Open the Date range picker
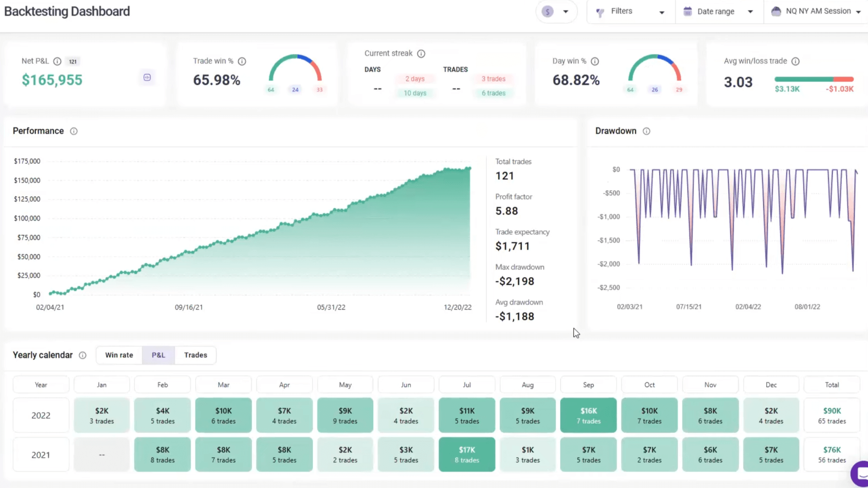 718,11
